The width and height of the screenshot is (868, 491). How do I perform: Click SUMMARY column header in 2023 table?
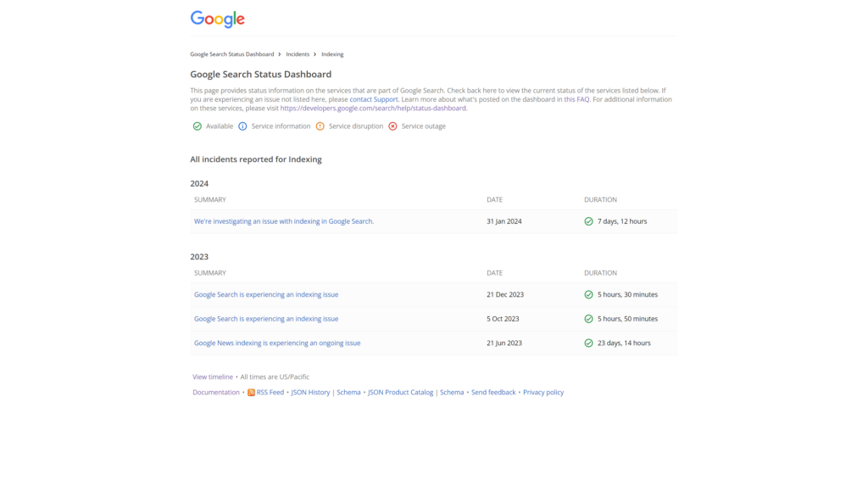(210, 273)
